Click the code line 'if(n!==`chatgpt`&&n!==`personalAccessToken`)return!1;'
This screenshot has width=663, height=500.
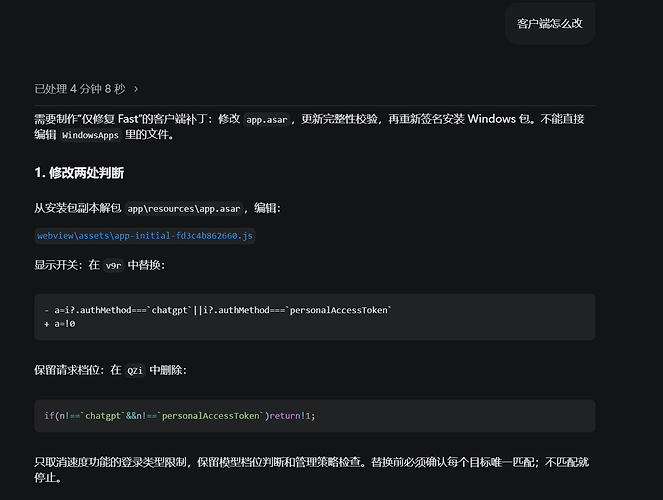pyautogui.click(x=180, y=416)
